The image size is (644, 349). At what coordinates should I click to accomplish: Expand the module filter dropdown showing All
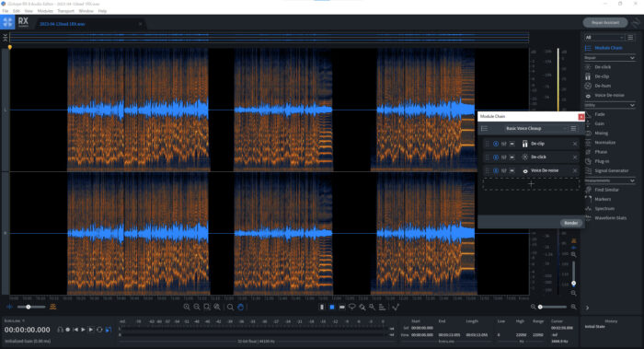click(604, 38)
